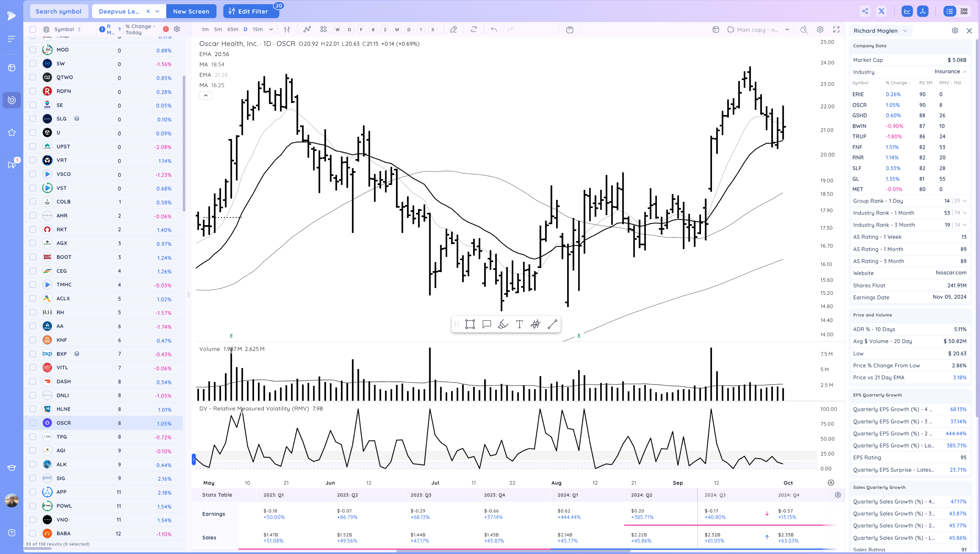
Task: Select the W circled preset button
Action: click(337, 29)
